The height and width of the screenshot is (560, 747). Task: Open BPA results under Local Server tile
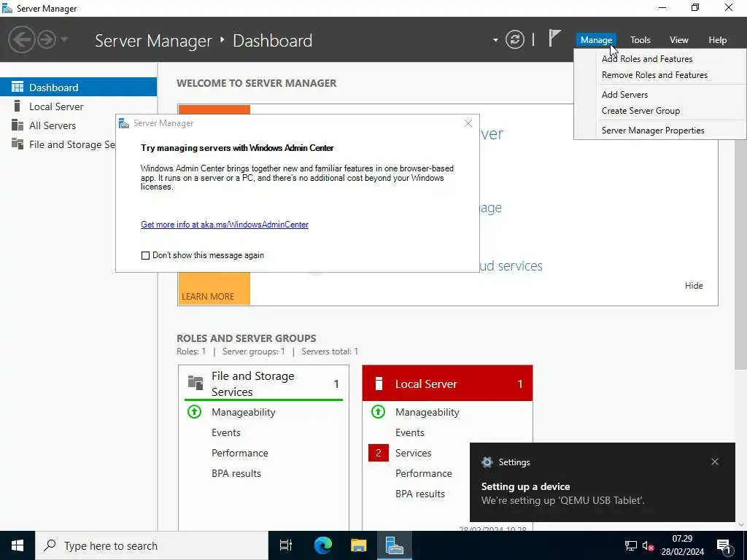[419, 494]
